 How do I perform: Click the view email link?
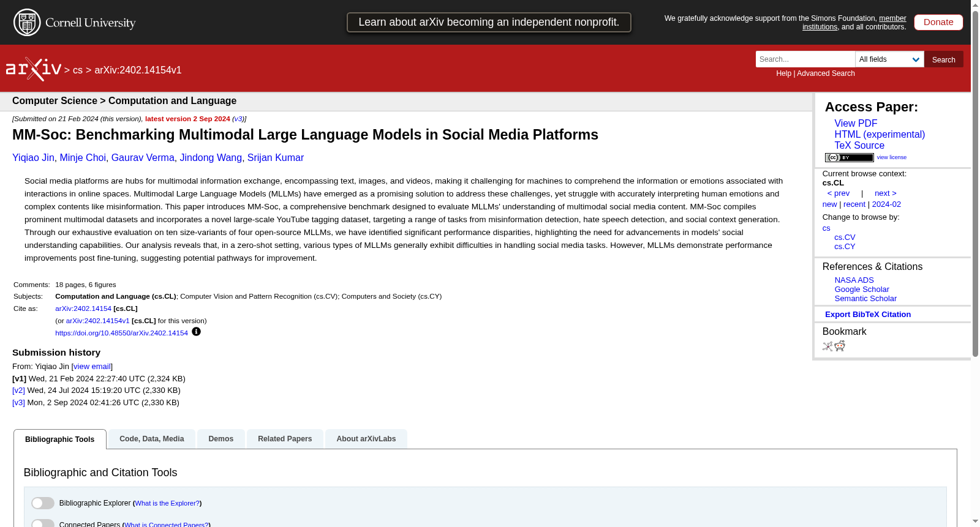(x=92, y=367)
